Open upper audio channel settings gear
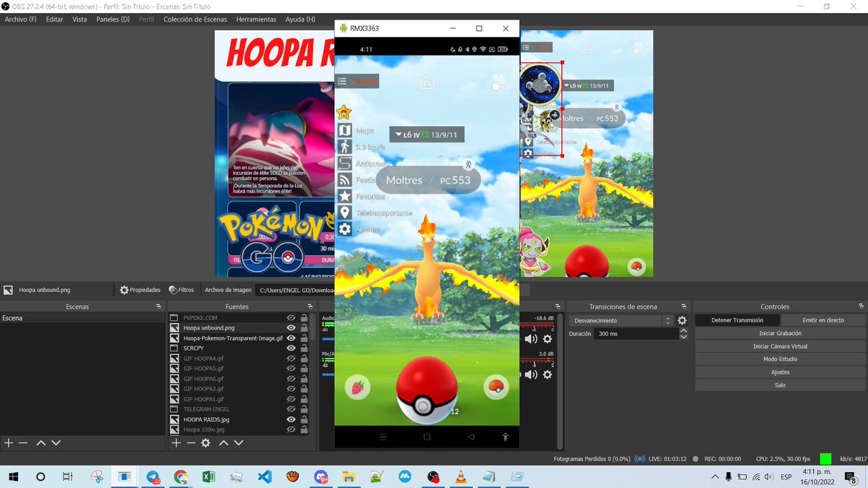This screenshot has width=868, height=488. [548, 338]
